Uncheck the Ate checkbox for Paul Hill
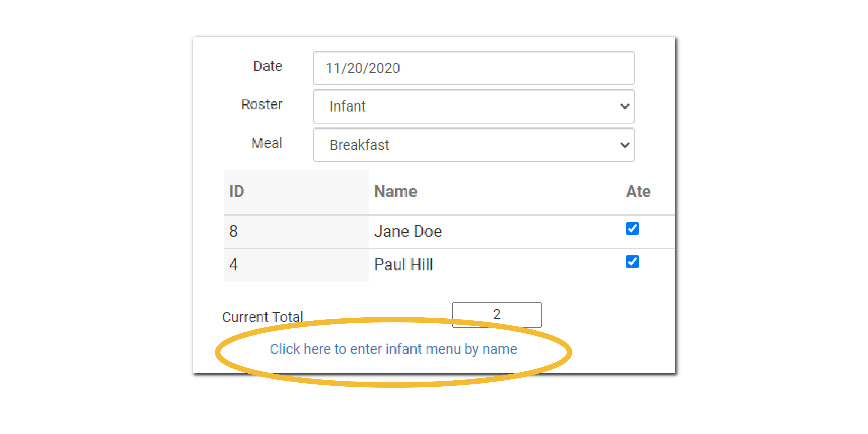 (x=632, y=262)
